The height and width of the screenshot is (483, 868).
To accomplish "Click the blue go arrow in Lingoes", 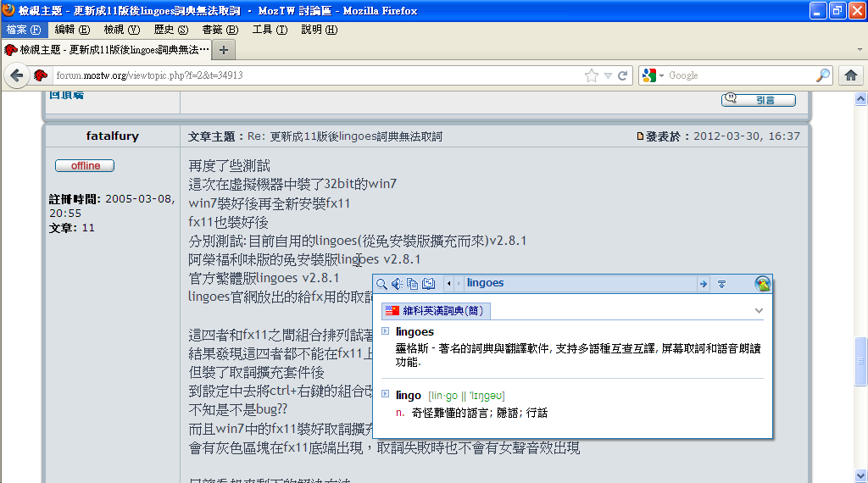I will click(x=703, y=284).
